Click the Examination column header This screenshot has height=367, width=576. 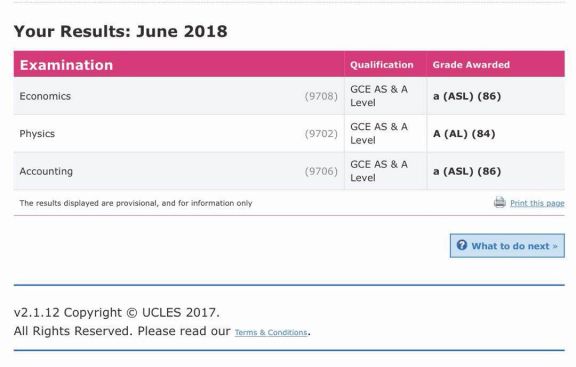coord(66,65)
